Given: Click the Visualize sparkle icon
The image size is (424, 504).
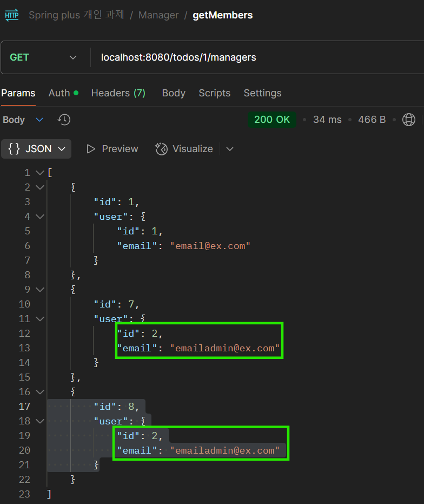Looking at the screenshot, I should coord(161,149).
